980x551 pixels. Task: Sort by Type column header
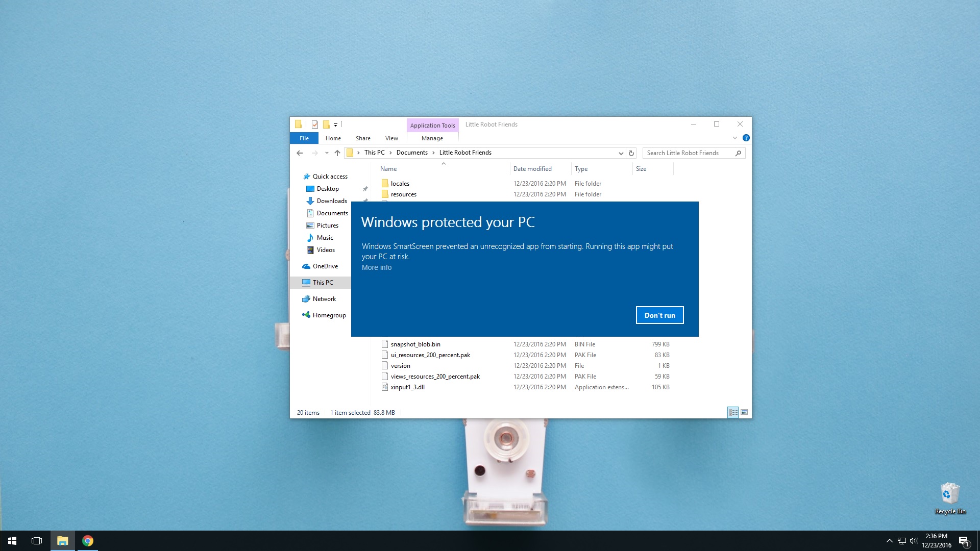pyautogui.click(x=602, y=169)
